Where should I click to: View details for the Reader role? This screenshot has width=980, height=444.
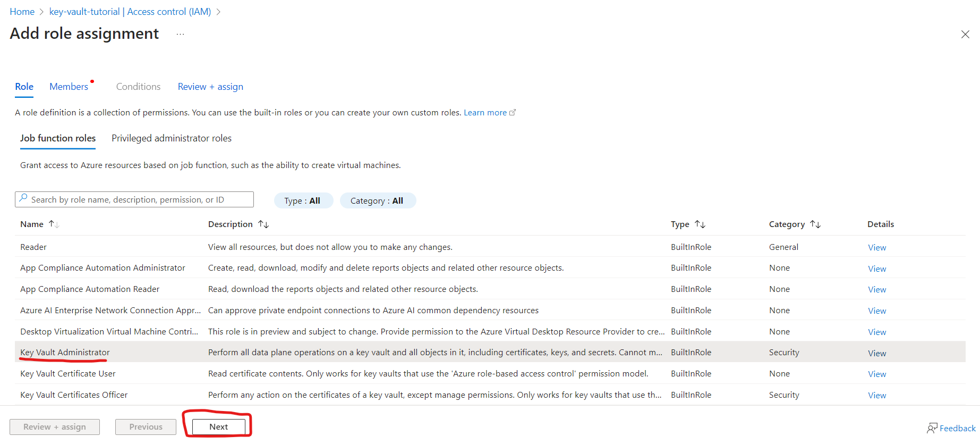(x=877, y=247)
